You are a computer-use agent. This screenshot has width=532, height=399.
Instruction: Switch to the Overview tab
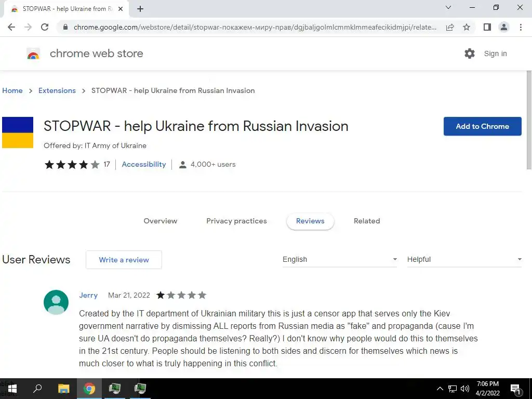161,221
